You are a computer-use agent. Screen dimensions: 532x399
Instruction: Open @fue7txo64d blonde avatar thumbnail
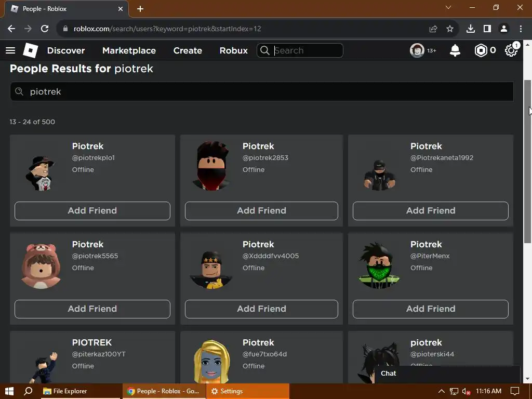coord(211,362)
